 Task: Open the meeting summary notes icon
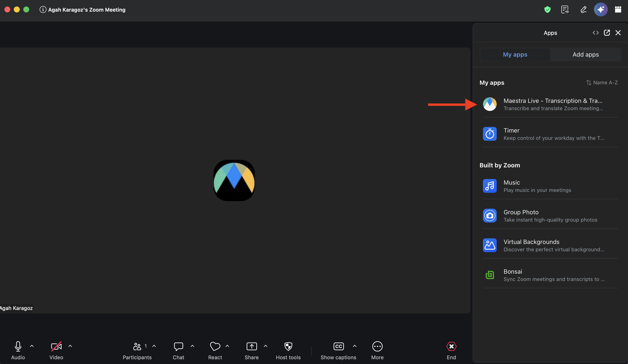pos(565,10)
